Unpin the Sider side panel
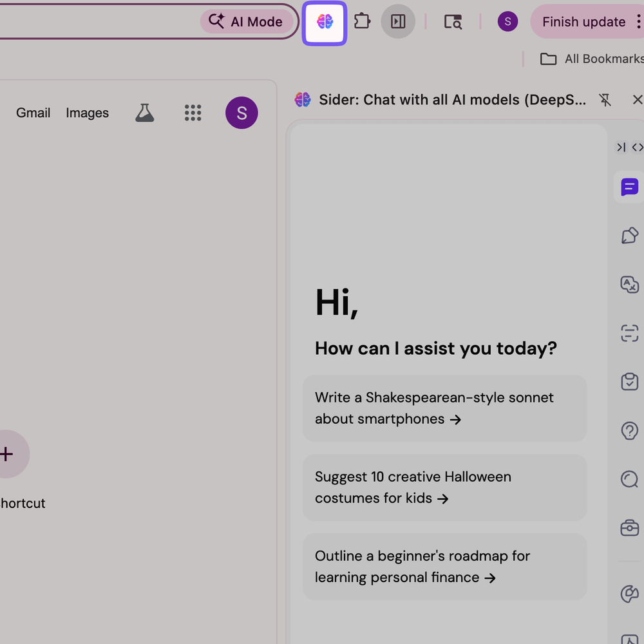 pyautogui.click(x=605, y=100)
